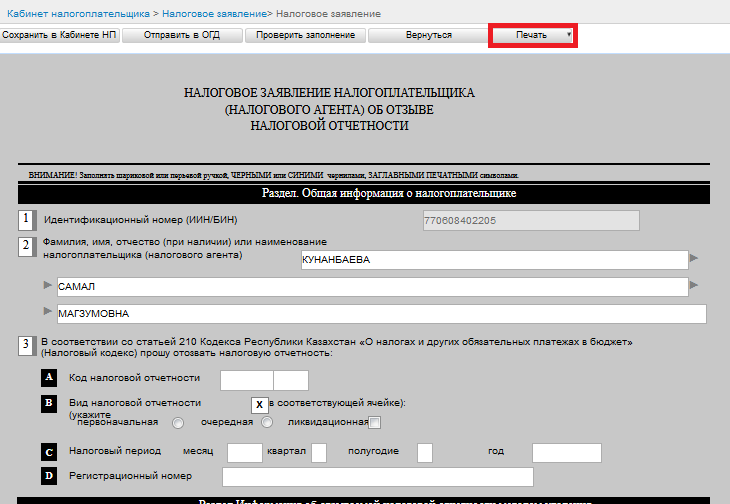Click the ИИН/БИН identification number field

point(531,220)
